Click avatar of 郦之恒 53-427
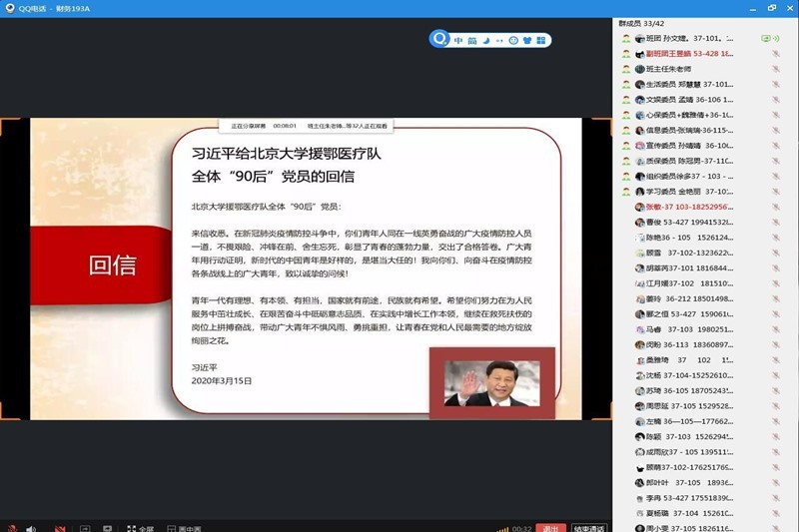Viewport: 799px width, 532px height. (640, 314)
